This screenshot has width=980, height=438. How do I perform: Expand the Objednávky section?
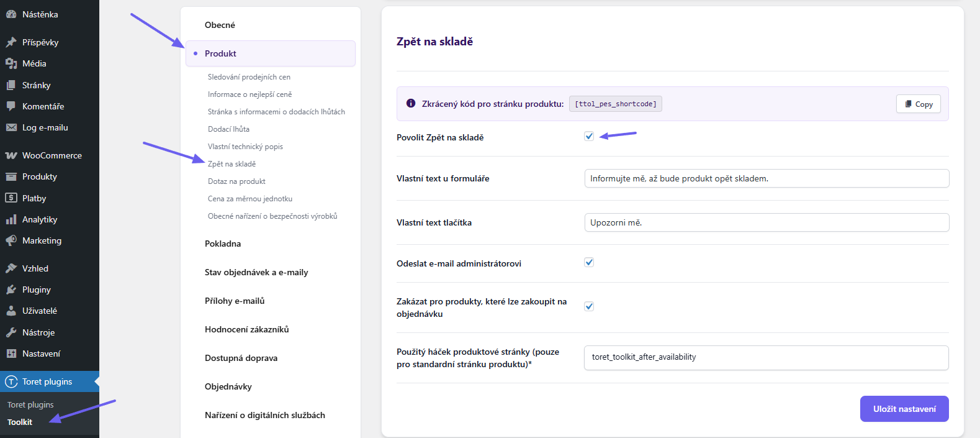[x=228, y=386]
